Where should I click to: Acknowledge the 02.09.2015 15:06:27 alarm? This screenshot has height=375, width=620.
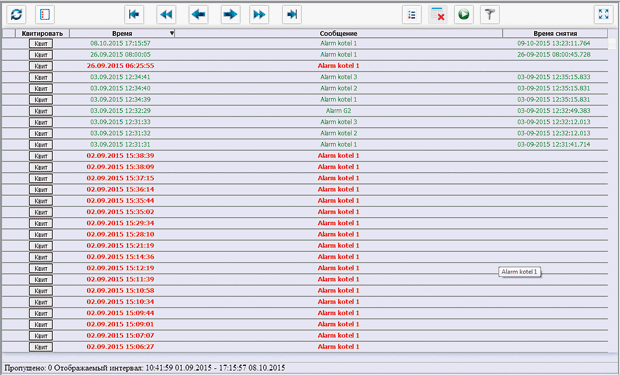(x=41, y=347)
